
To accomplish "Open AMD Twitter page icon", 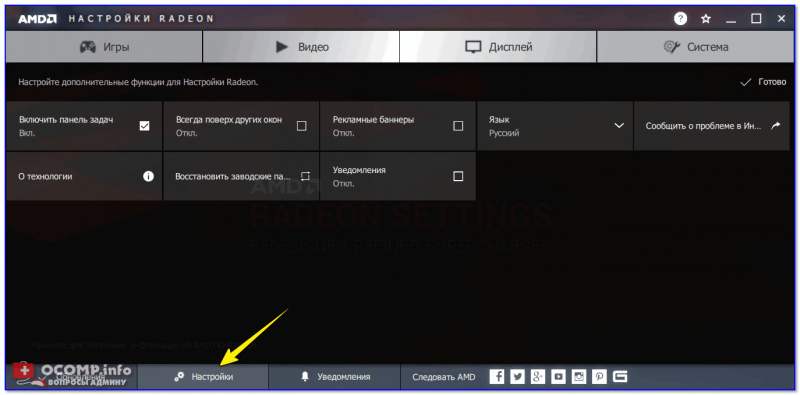I will [x=517, y=377].
